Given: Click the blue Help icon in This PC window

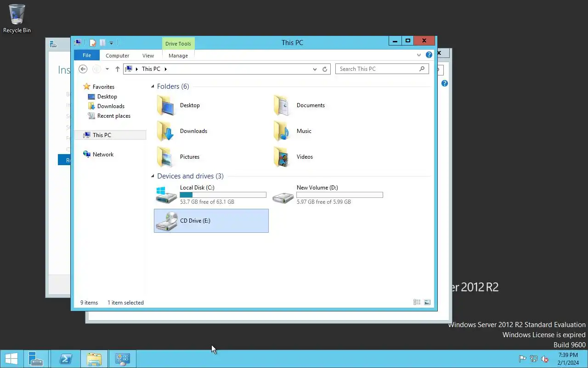Looking at the screenshot, I should pyautogui.click(x=429, y=55).
